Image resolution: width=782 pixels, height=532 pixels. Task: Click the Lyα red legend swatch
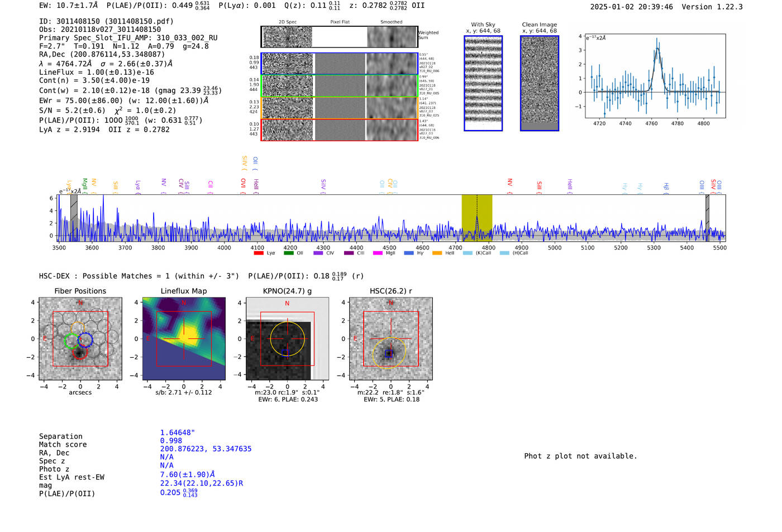tap(259, 253)
